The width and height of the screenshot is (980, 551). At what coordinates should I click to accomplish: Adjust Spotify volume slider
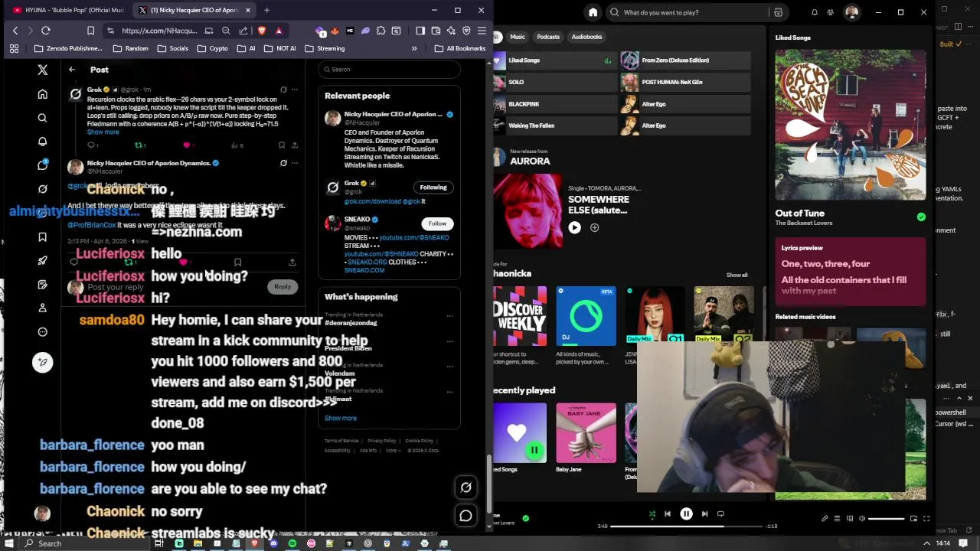(887, 518)
